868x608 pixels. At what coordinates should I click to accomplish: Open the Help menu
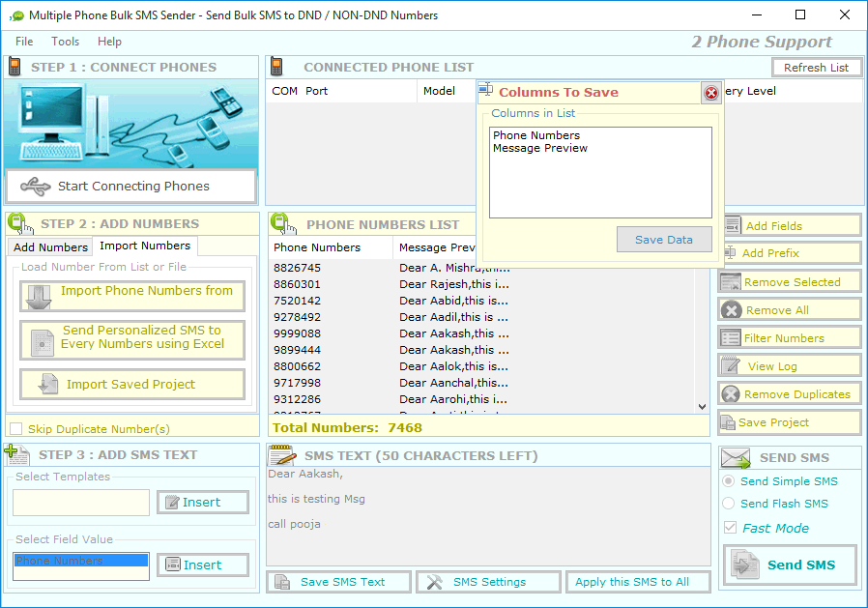tap(109, 42)
